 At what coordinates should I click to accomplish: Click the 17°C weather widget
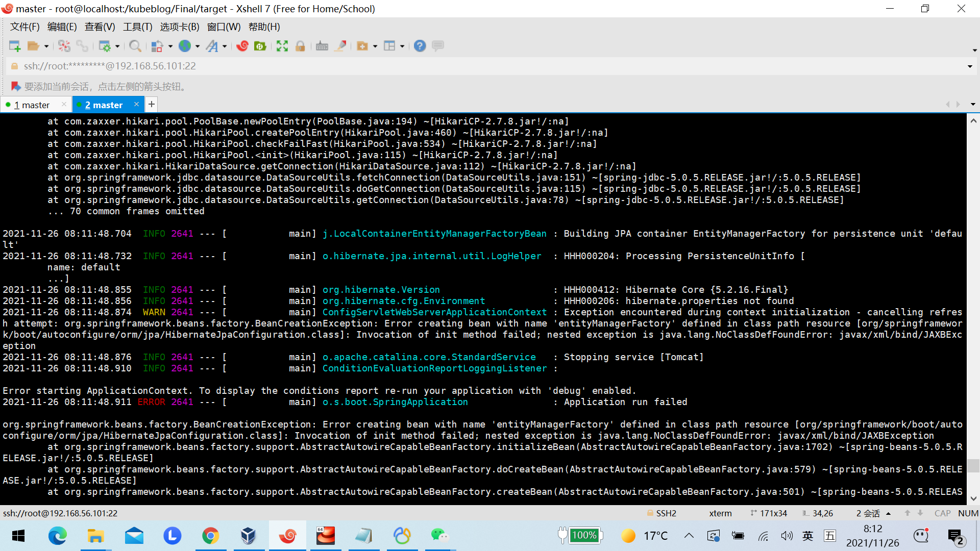click(x=645, y=536)
